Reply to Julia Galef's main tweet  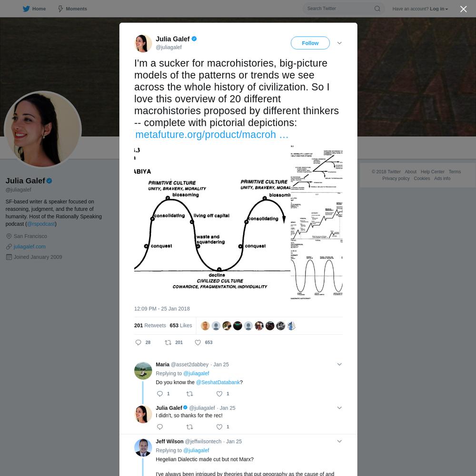[x=138, y=342]
